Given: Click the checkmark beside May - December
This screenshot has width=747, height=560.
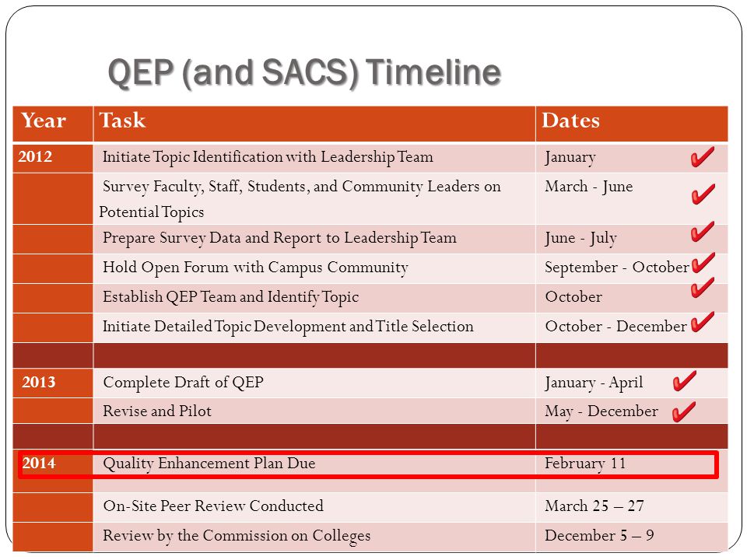Looking at the screenshot, I should (x=684, y=411).
